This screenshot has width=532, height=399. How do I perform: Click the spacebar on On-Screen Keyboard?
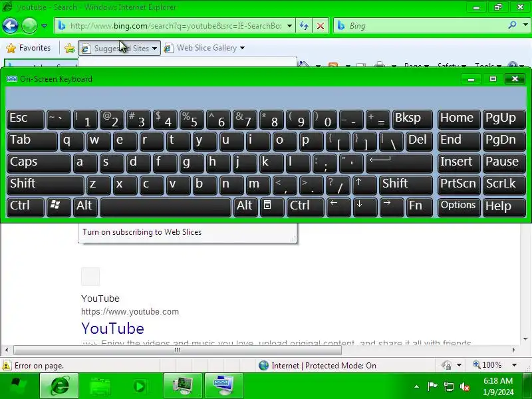166,207
